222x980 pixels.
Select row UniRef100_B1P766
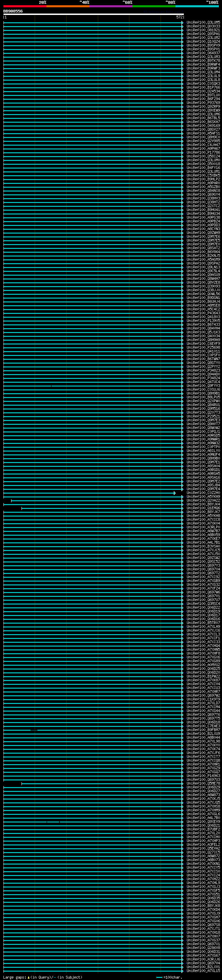click(203, 88)
